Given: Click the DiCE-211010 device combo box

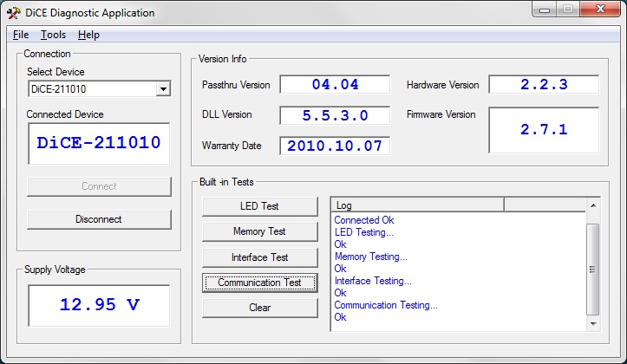Looking at the screenshot, I should tap(91, 89).
